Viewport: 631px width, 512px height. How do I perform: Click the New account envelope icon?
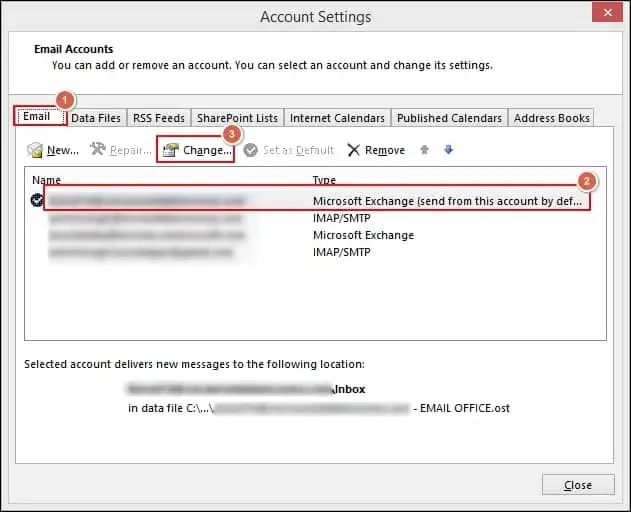pos(35,150)
